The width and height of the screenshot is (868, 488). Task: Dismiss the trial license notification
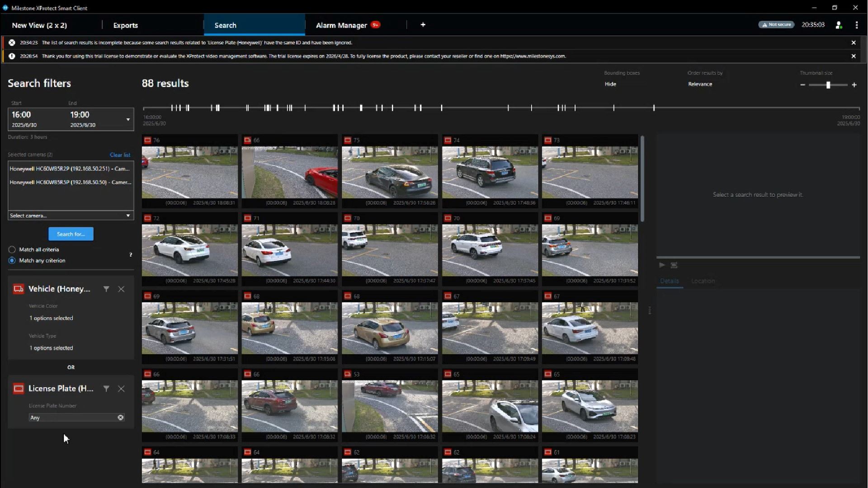pos(854,56)
